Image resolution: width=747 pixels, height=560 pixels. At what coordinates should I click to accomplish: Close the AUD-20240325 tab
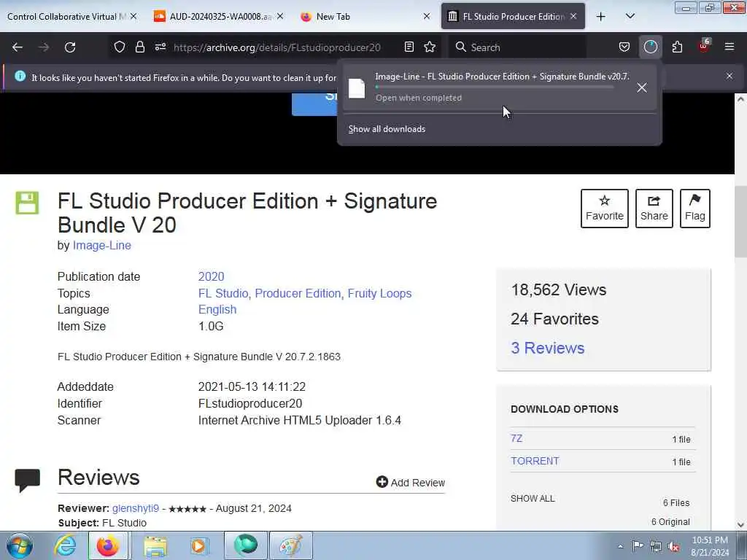point(280,16)
